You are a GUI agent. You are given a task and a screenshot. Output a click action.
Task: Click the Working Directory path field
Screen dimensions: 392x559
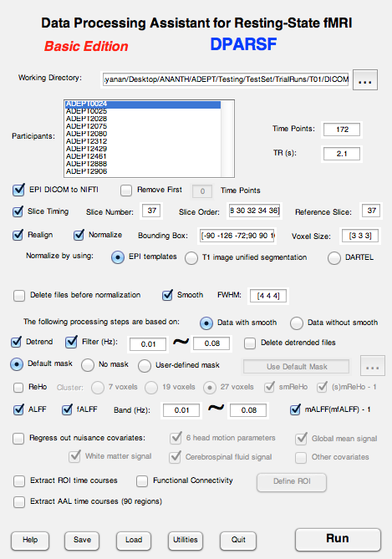(226, 79)
